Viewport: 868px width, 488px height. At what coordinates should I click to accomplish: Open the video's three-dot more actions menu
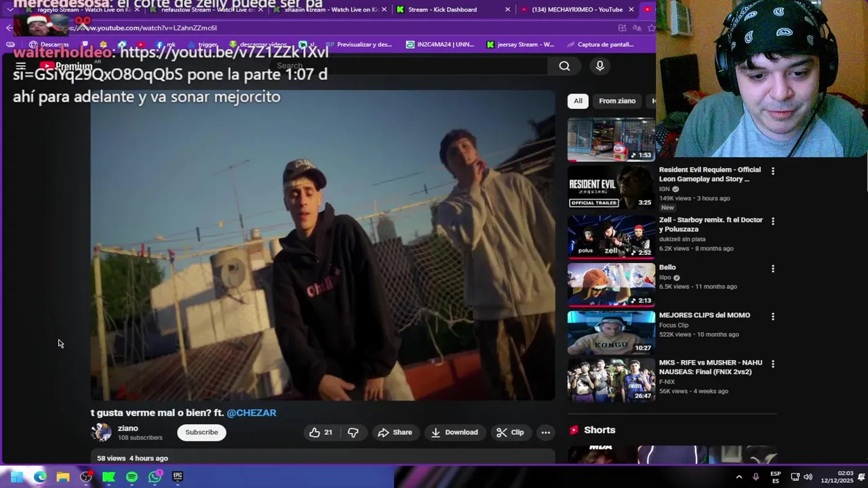[545, 432]
